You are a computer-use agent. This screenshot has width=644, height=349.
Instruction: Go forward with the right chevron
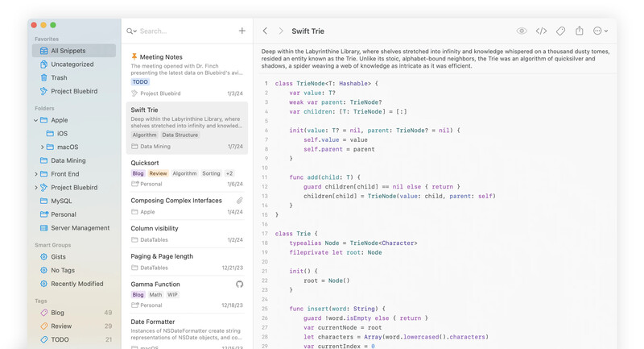(281, 31)
